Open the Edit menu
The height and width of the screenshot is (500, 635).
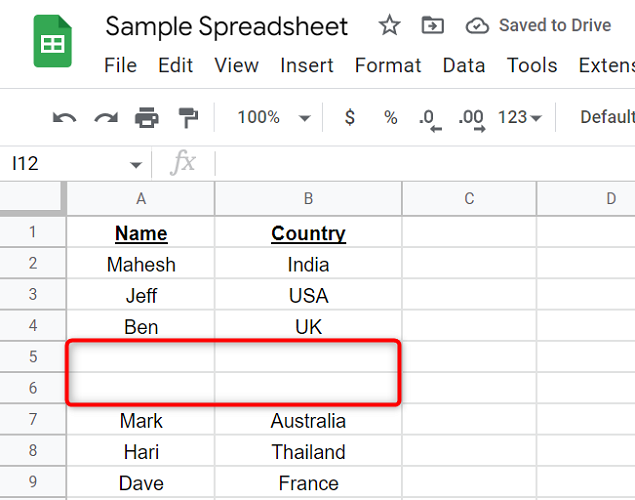tap(175, 65)
